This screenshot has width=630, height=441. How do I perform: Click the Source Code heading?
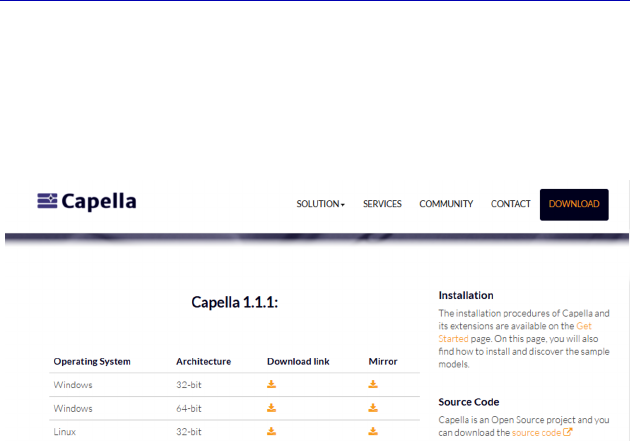pos(469,402)
